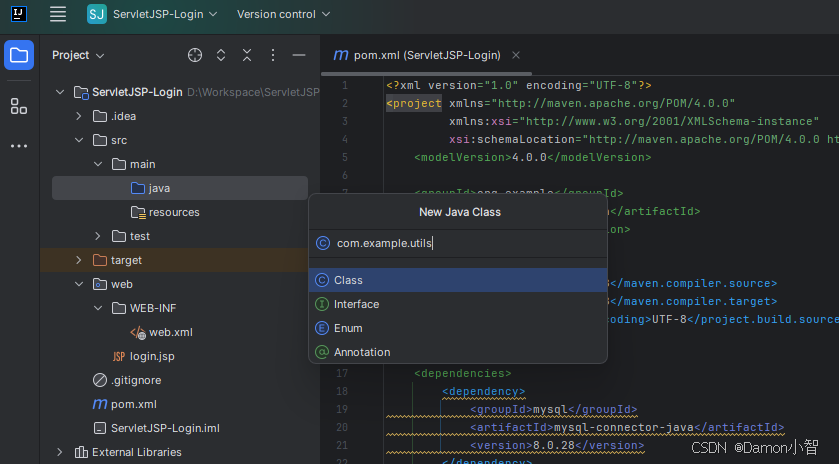Collapse the ServletJSP-Login root node
This screenshot has width=839, height=464.
[60, 92]
